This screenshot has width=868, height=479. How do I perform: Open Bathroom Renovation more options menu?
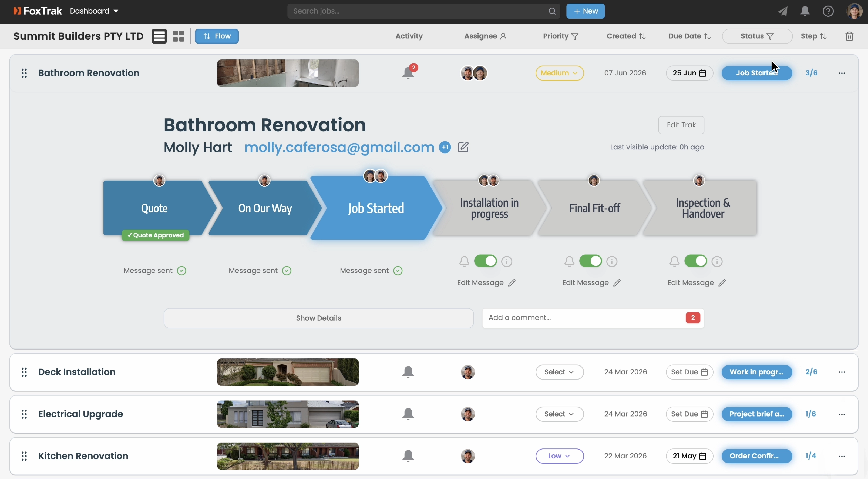pos(842,73)
